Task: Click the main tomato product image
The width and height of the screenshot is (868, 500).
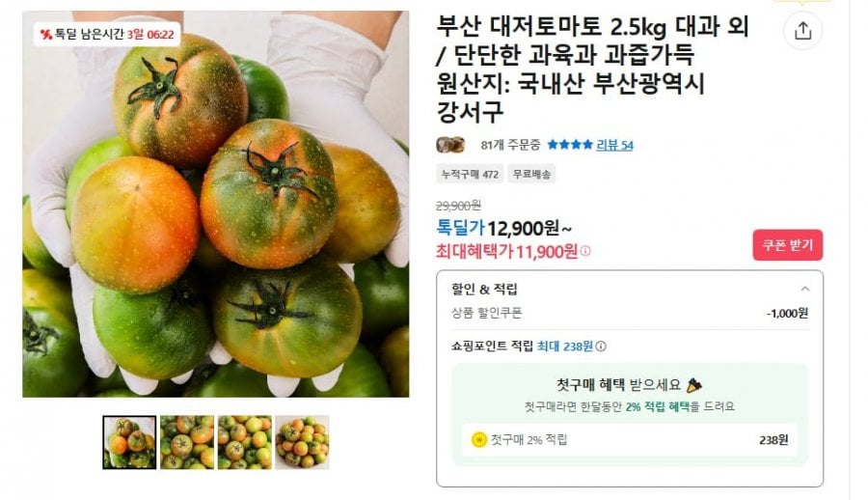Action: [216, 204]
